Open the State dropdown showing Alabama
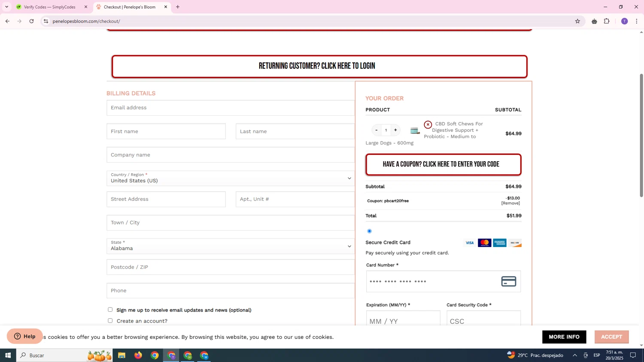The image size is (644, 362). [x=231, y=246]
